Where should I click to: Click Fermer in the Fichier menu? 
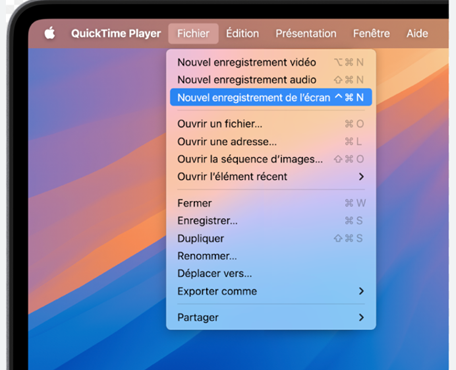pyautogui.click(x=271, y=203)
